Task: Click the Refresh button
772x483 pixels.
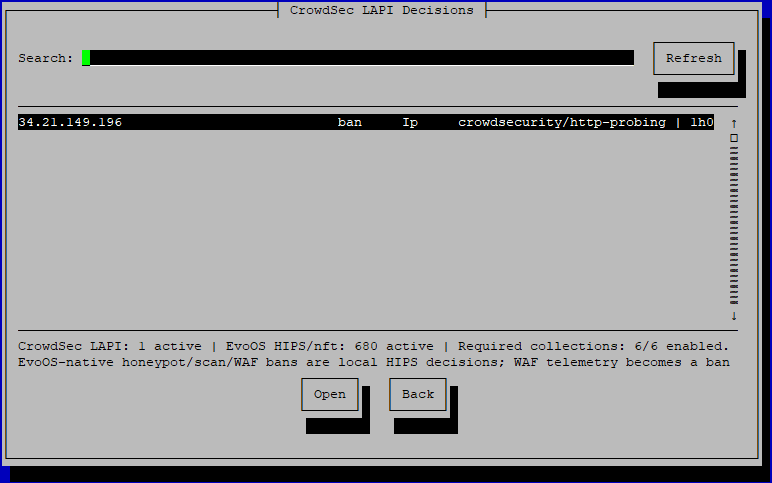Action: click(x=694, y=58)
